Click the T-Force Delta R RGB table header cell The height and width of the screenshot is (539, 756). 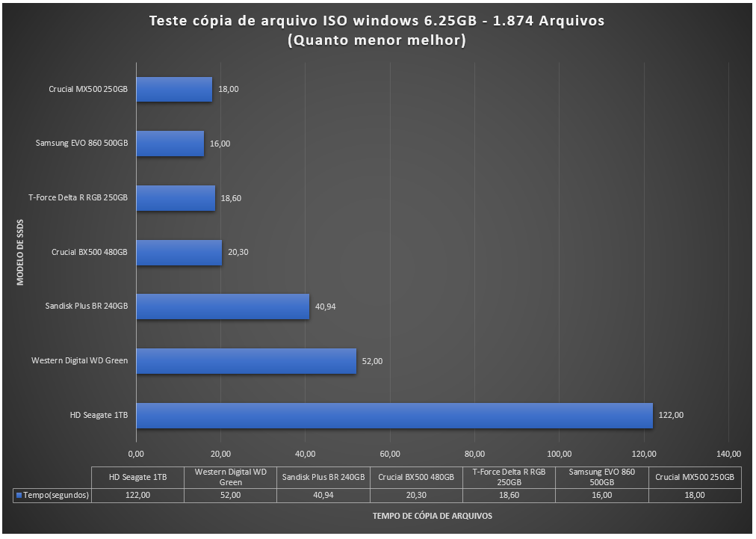click(509, 478)
